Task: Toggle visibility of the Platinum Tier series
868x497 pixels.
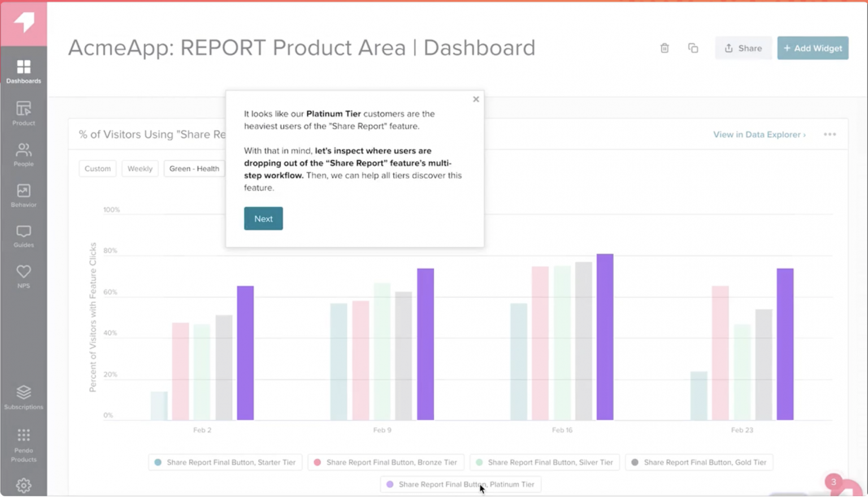Action: coord(460,484)
